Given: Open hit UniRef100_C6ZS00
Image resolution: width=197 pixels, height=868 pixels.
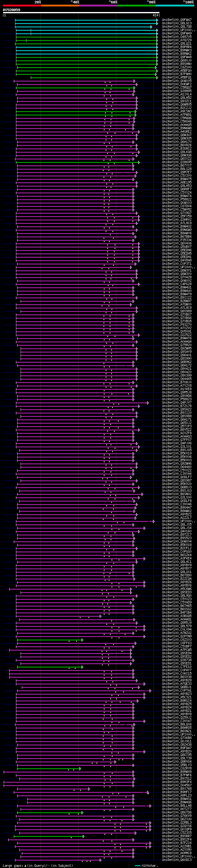Looking at the screenshot, I should pos(177,67).
